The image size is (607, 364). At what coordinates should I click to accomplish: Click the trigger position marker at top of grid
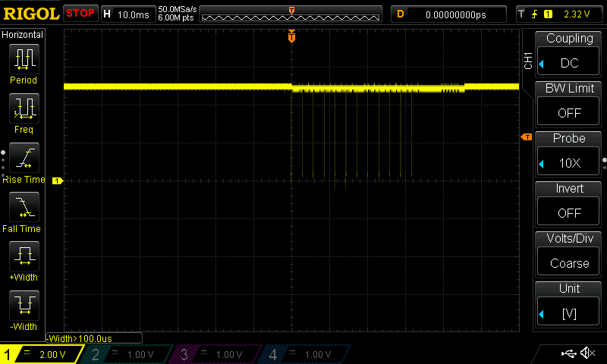click(291, 36)
